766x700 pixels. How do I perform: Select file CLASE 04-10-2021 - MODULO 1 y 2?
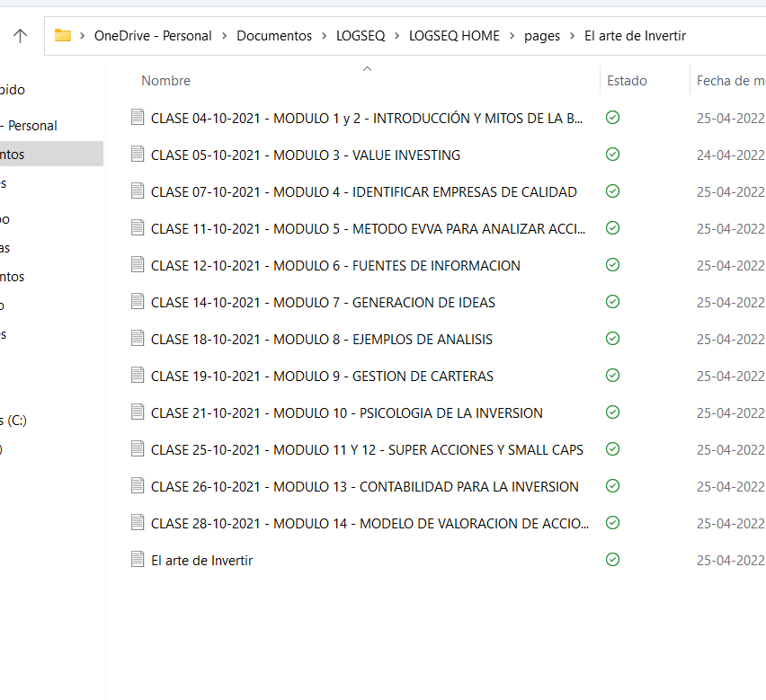coord(367,118)
